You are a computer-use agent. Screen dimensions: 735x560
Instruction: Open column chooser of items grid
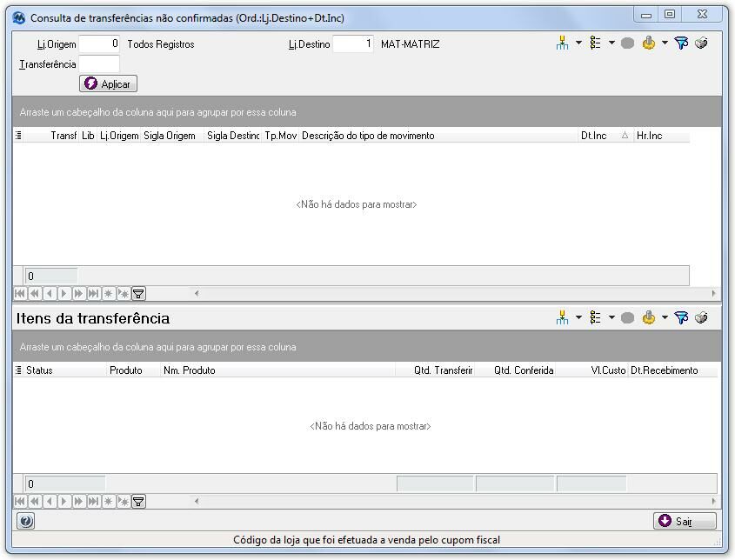coord(18,370)
